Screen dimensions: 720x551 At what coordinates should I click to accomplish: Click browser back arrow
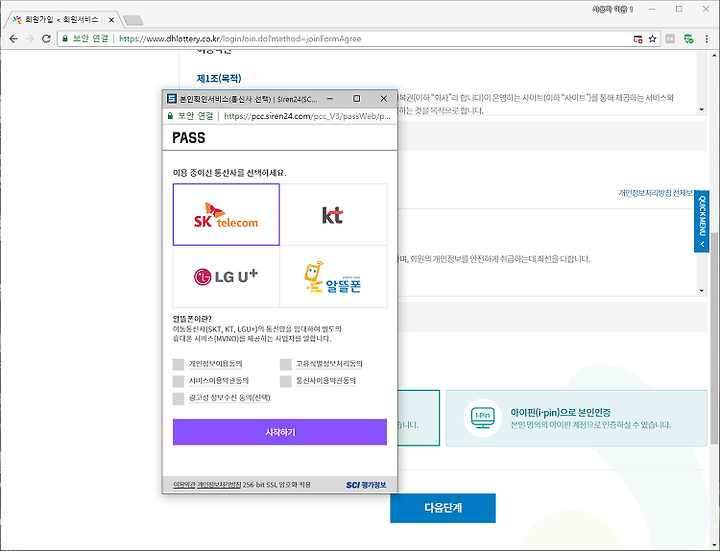coord(13,39)
